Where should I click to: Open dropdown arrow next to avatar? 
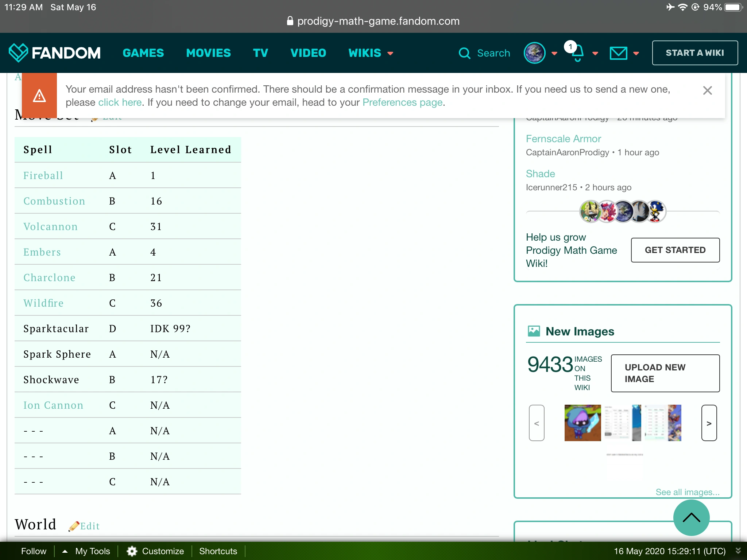[x=554, y=54]
